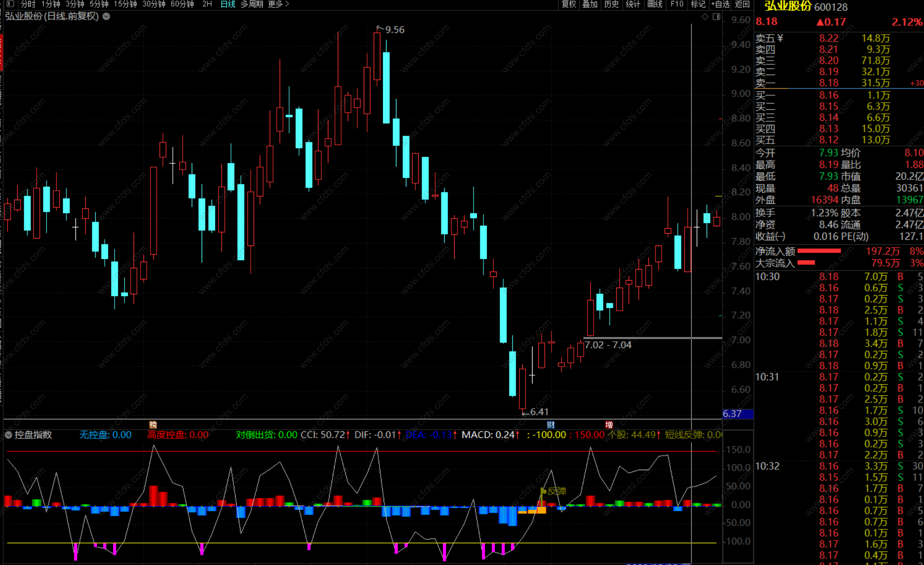Switch to the 60分钟 period tab
Viewport: 924px width, 565px height.
click(182, 4)
